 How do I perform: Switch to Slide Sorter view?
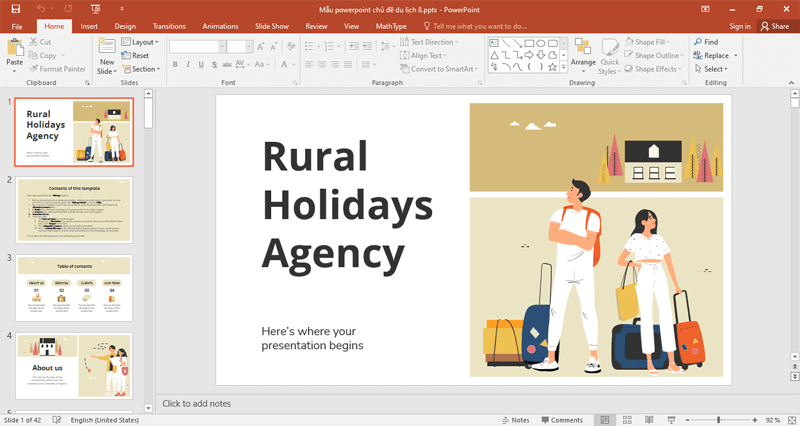[627, 420]
